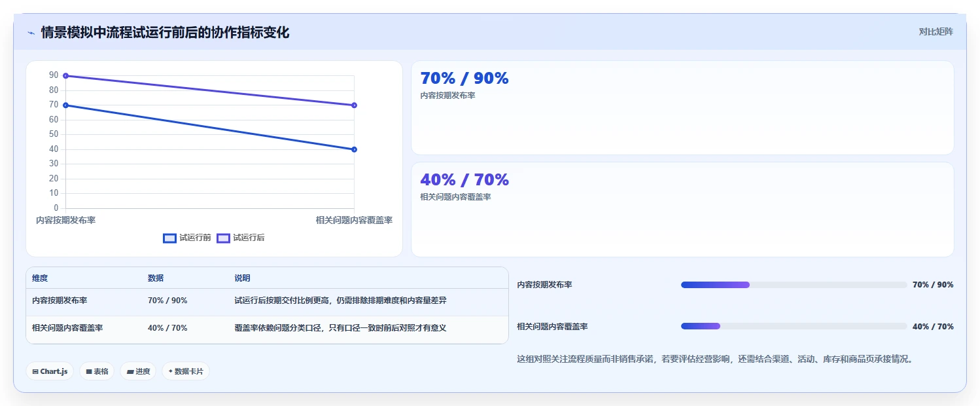Click the table cell reading 40% / 70%
Image resolution: width=980 pixels, height=406 pixels.
click(167, 328)
